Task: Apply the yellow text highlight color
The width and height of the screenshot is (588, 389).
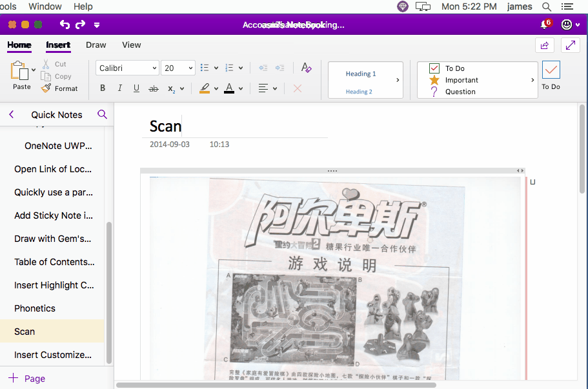Action: coord(205,88)
